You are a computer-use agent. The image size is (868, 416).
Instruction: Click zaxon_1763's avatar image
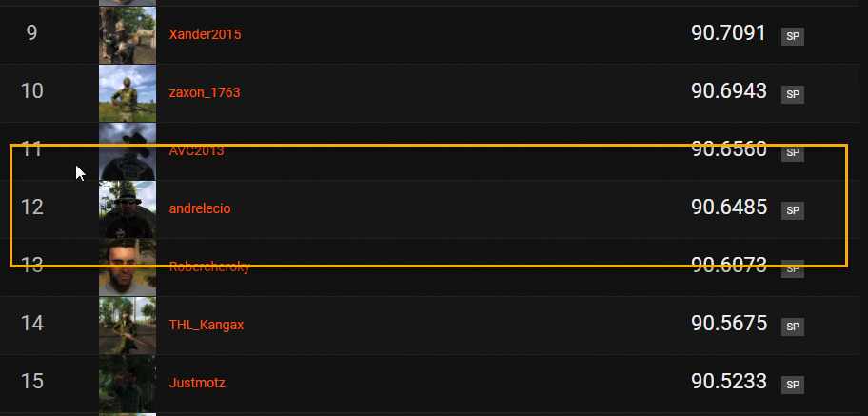128,93
